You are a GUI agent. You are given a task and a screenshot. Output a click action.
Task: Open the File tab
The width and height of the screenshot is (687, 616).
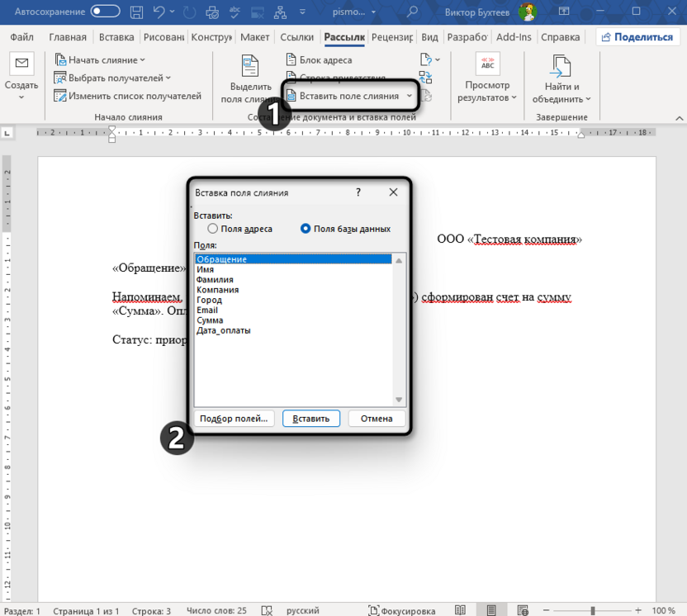coord(22,37)
